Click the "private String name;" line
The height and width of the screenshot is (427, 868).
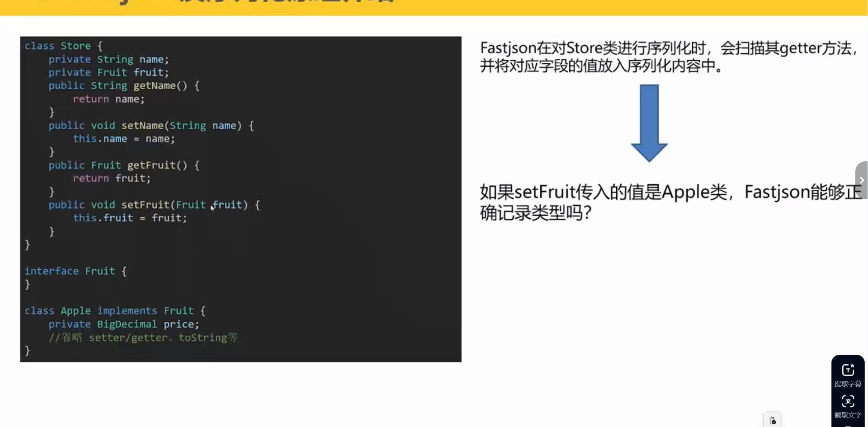(x=108, y=59)
